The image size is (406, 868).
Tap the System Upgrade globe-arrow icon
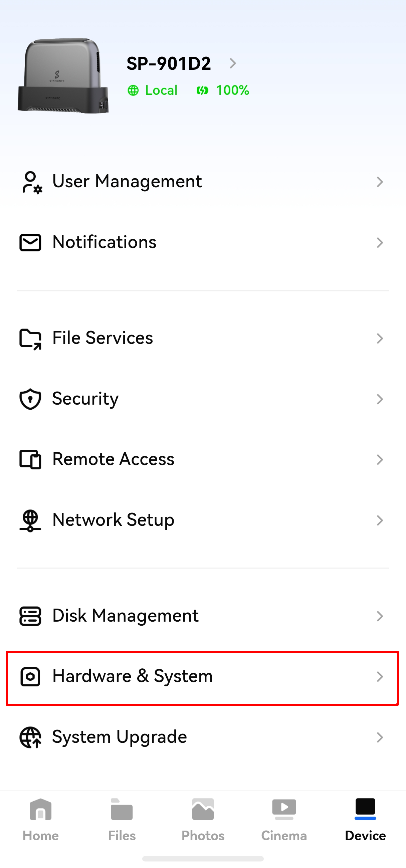click(30, 737)
